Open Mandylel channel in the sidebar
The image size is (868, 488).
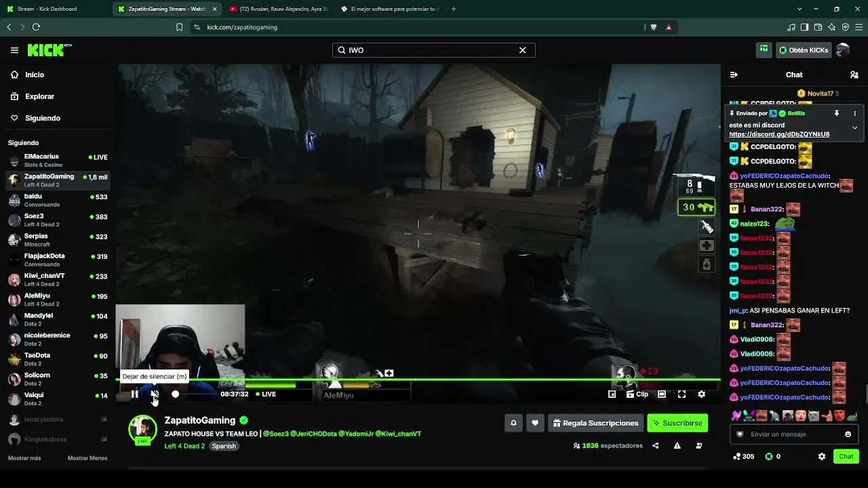point(57,319)
